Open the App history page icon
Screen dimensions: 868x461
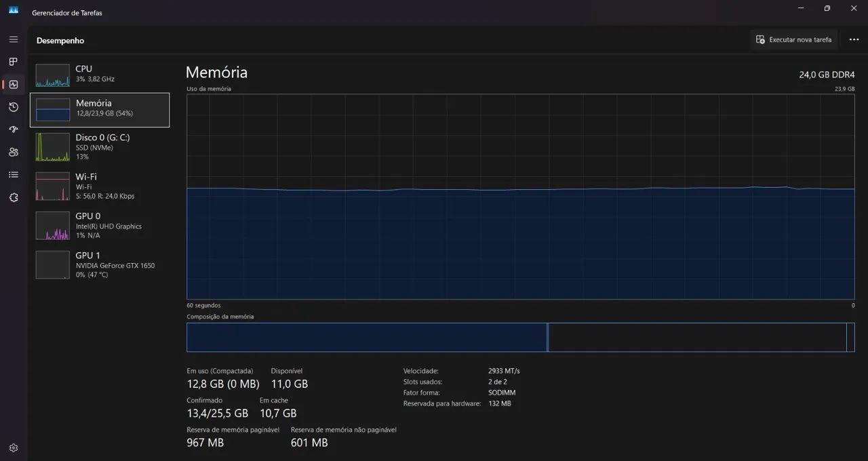pos(14,107)
